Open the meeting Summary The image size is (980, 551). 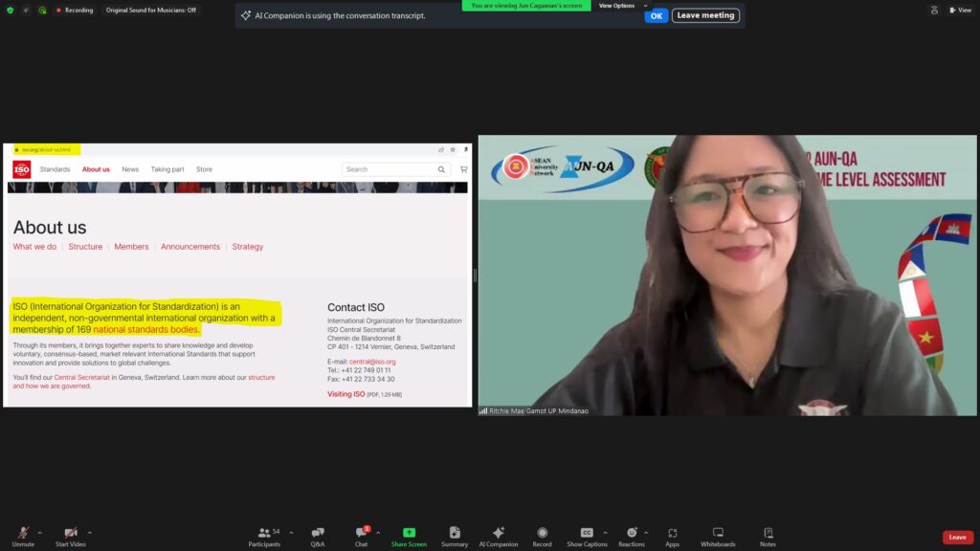[455, 534]
